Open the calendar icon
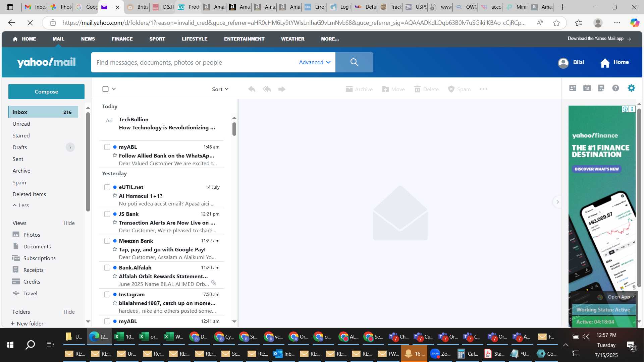Screen dimensions: 644x362 click(587, 88)
